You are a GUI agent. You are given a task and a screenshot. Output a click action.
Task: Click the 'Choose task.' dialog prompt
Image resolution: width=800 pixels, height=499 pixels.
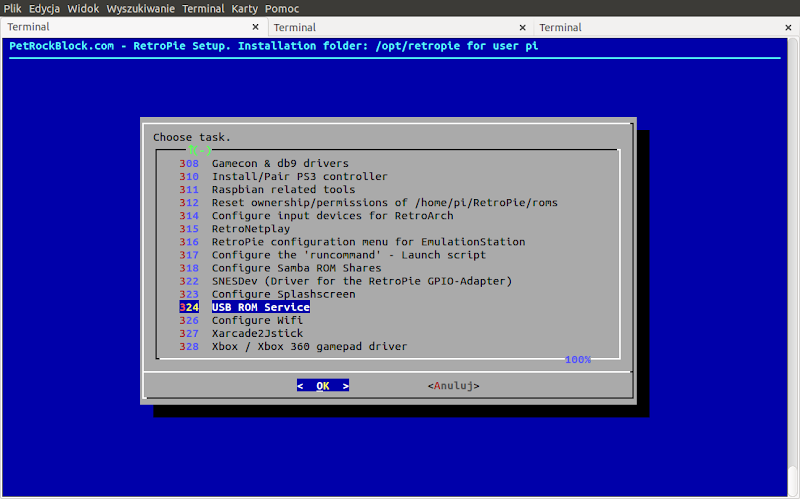192,137
